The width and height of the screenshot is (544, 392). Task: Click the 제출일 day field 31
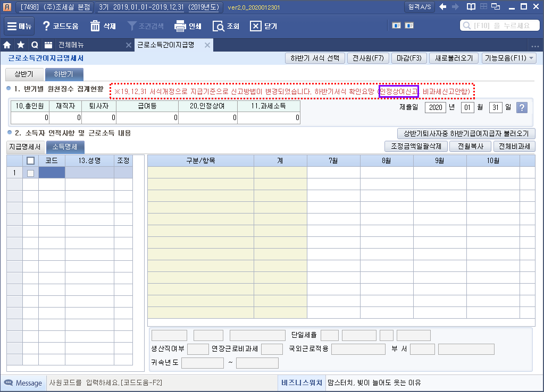[x=496, y=107]
